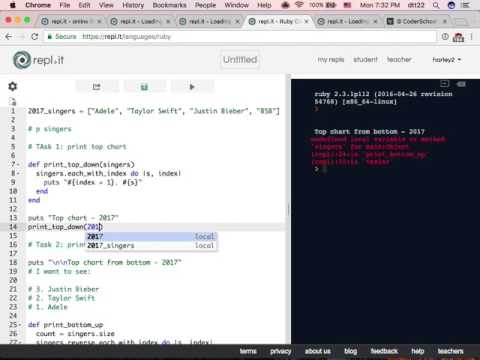Click code line 1 with 2017_singers array
Viewport: 480px width, 360px height.
coord(154,111)
